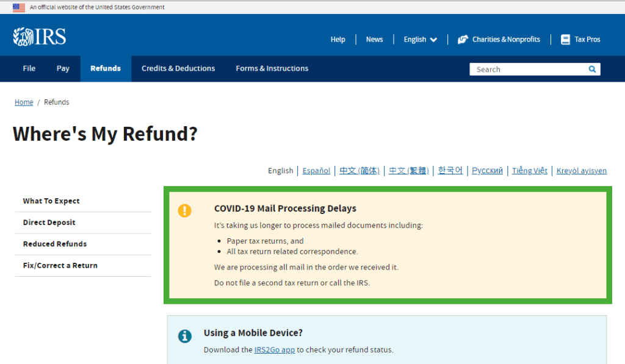Select the Refunds menu tab
The height and width of the screenshot is (364, 625).
106,68
